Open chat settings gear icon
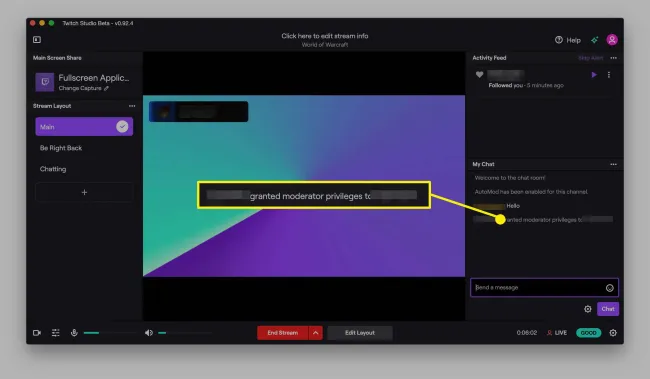Image resolution: width=650 pixels, height=379 pixels. [x=588, y=309]
